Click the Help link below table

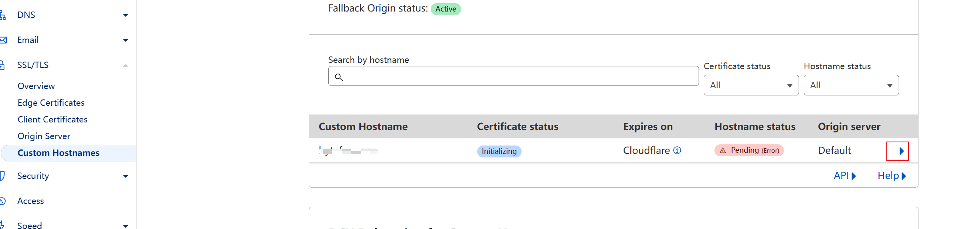click(891, 175)
